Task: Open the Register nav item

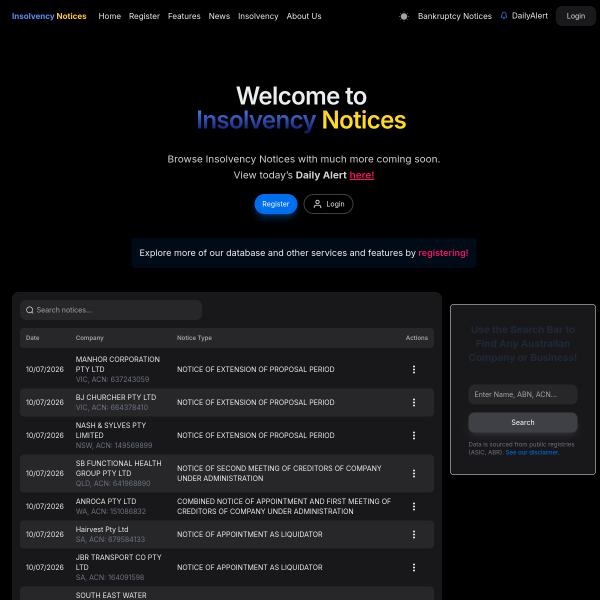Action: click(x=144, y=16)
